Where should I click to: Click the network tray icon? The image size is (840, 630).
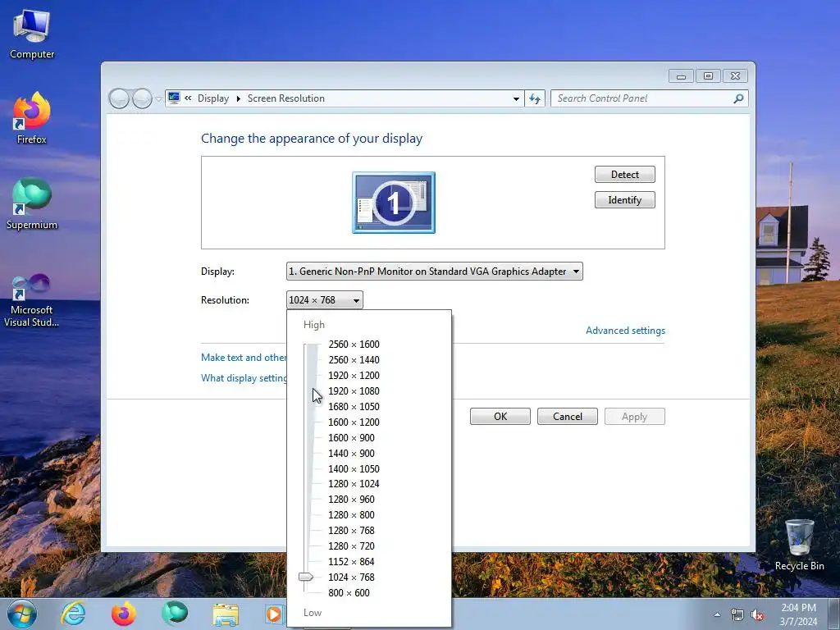click(737, 615)
